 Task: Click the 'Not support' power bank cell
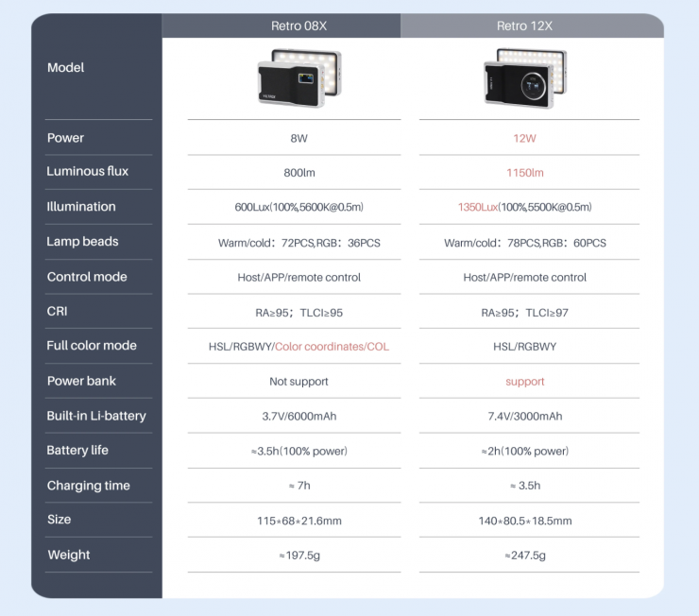click(298, 382)
